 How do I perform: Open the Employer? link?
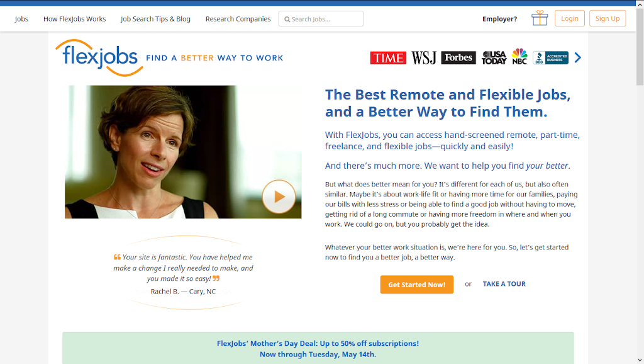[499, 19]
